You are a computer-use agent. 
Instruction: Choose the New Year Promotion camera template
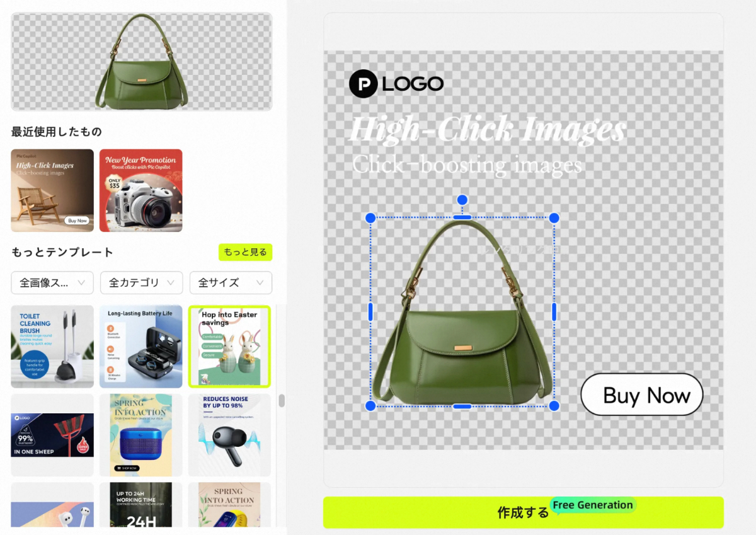140,190
